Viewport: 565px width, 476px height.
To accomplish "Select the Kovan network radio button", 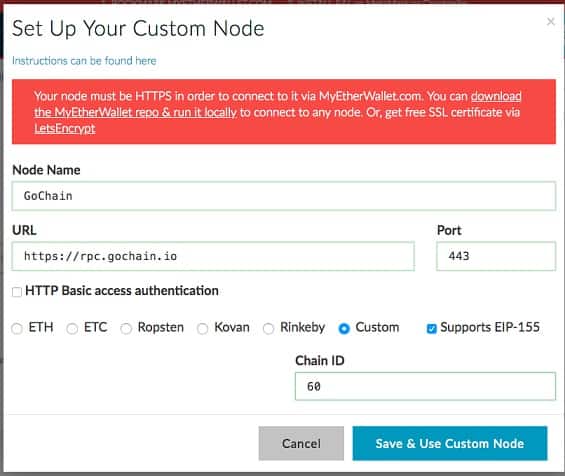I will pyautogui.click(x=202, y=328).
